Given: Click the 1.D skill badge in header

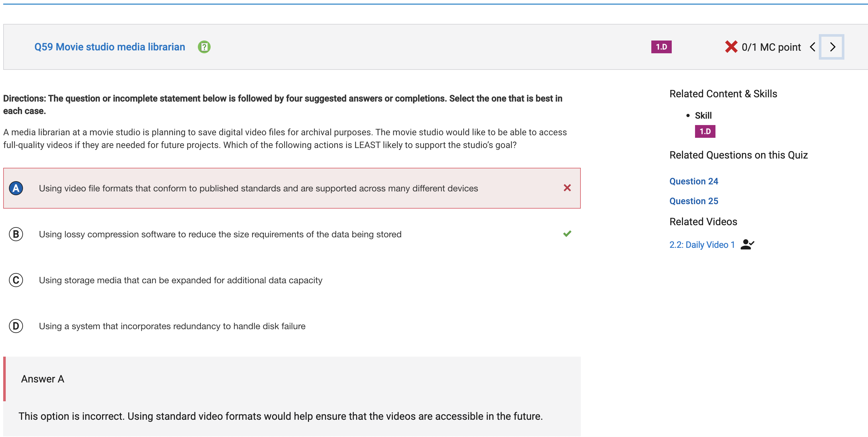Looking at the screenshot, I should pos(661,47).
